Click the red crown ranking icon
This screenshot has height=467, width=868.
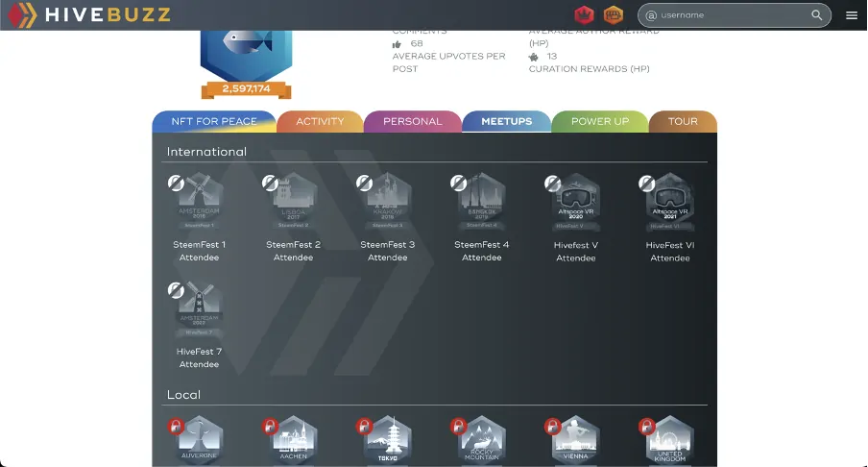(x=584, y=15)
